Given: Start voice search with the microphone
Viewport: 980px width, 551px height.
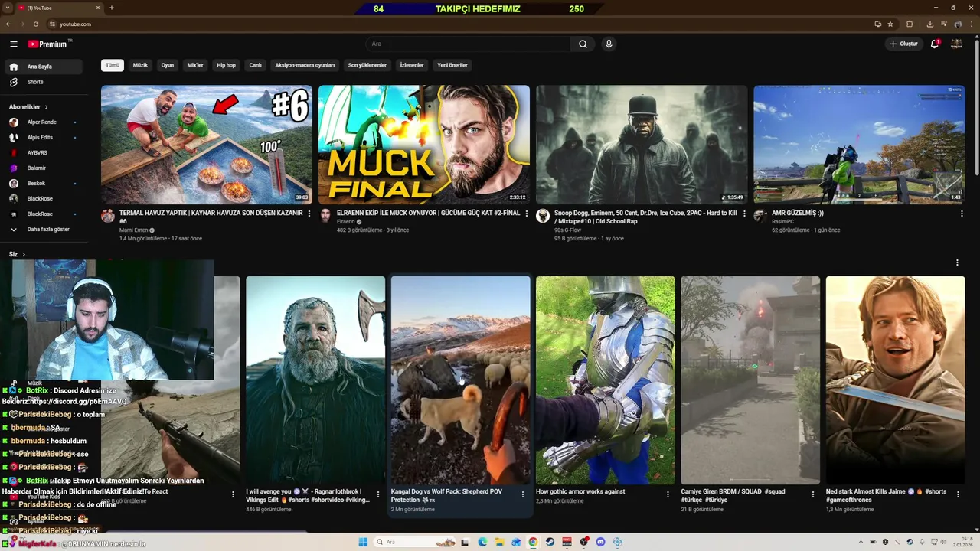Looking at the screenshot, I should click(x=609, y=44).
